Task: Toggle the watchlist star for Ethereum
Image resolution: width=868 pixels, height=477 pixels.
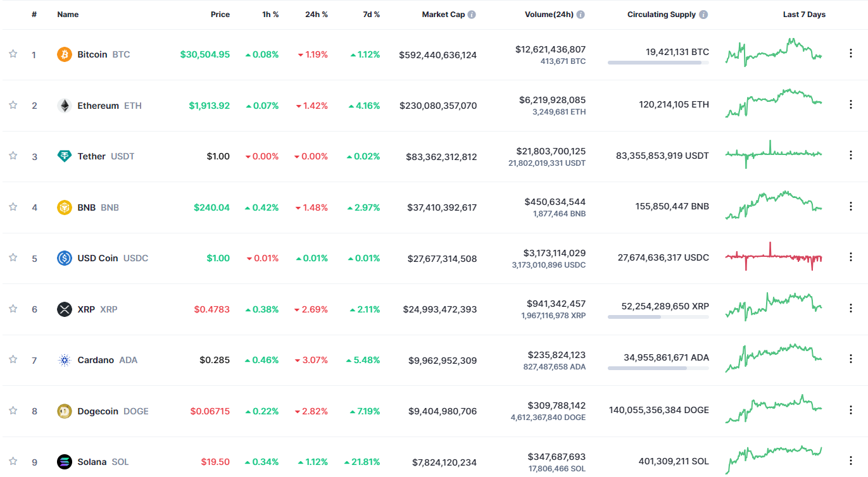Action: click(x=12, y=105)
